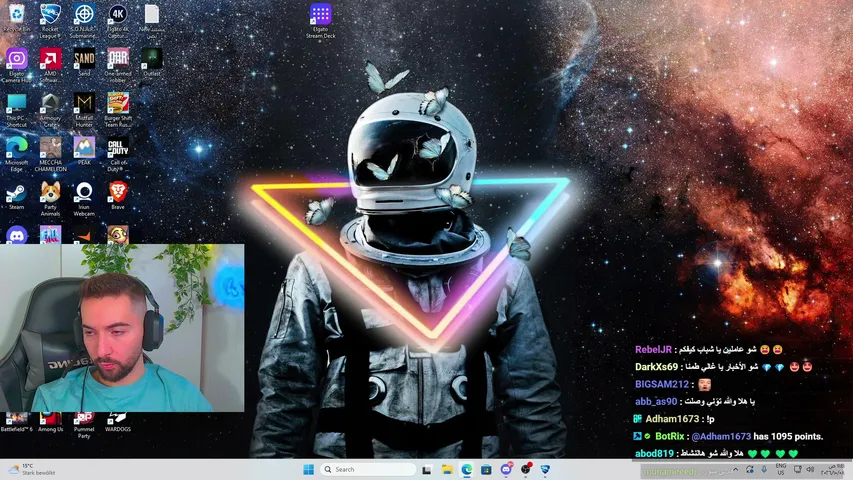Open the chat app with notification badge in taskbar
Screen dimensions: 853x480
[x=506, y=469]
